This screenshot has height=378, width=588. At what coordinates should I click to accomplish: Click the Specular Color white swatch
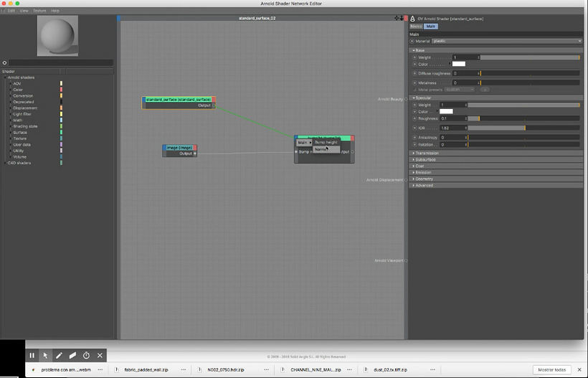[x=446, y=111]
